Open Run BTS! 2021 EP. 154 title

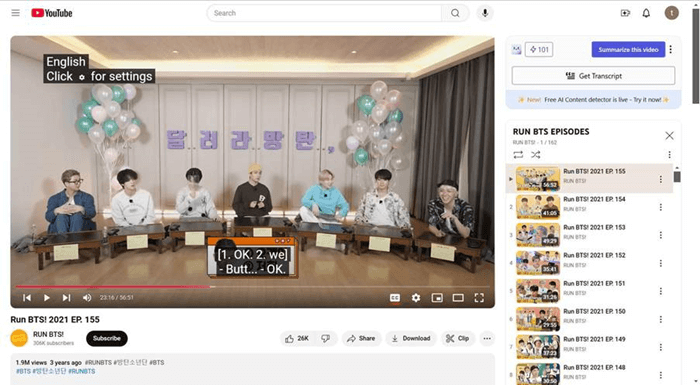[x=594, y=199]
